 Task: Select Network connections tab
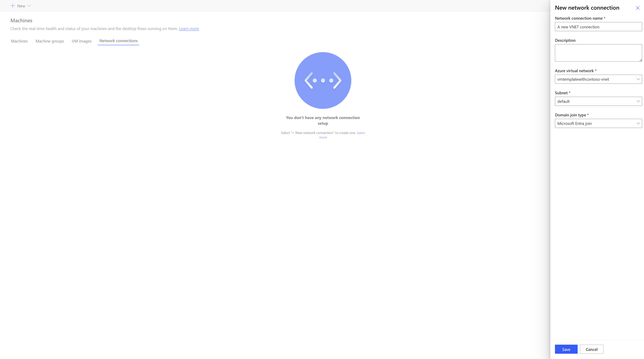pos(118,40)
